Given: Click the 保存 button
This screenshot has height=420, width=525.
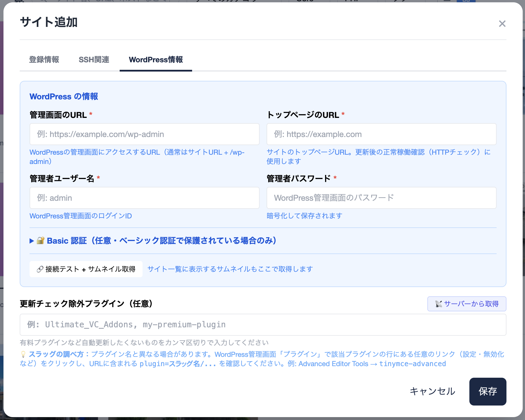Looking at the screenshot, I should coord(488,391).
